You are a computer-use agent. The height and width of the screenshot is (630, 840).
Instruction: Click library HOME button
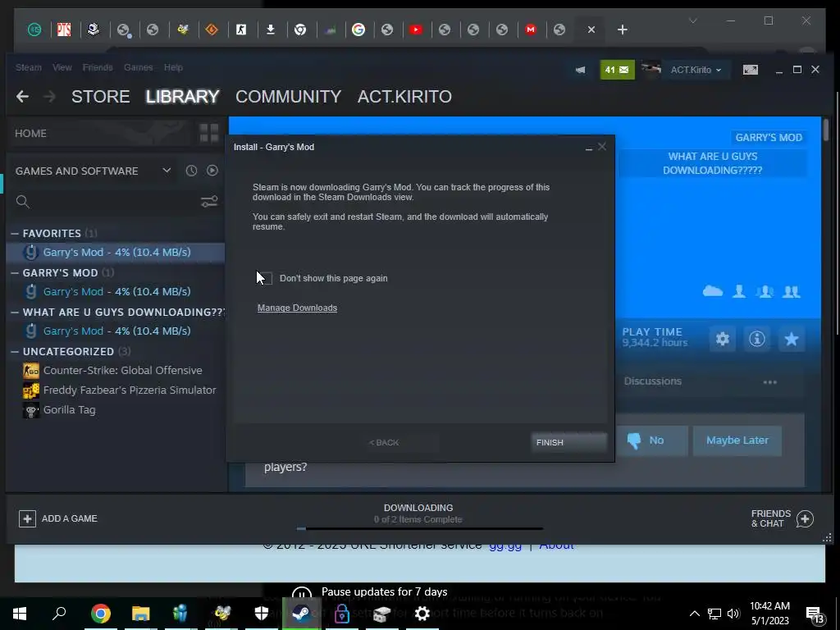coord(30,134)
